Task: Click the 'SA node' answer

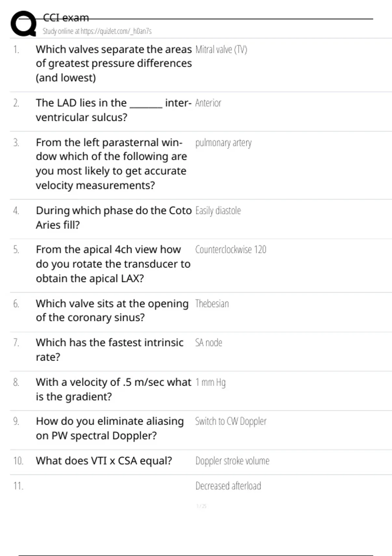Action: (208, 343)
